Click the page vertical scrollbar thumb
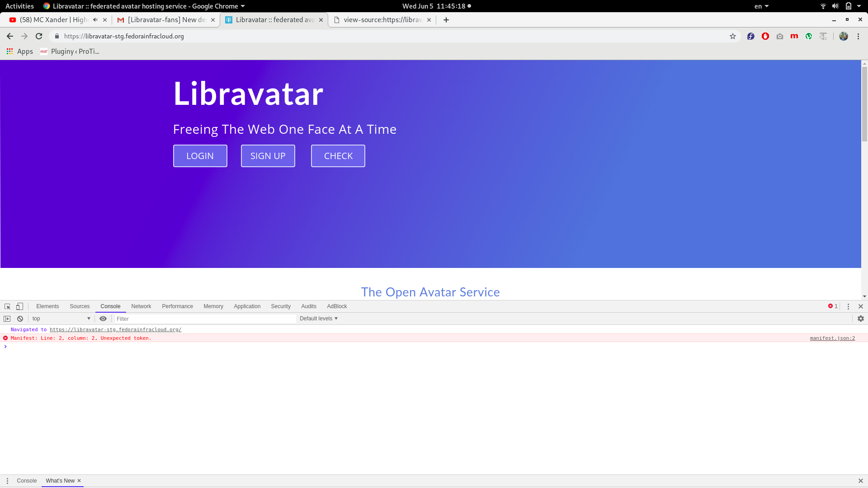Image resolution: width=868 pixels, height=488 pixels. [864, 104]
